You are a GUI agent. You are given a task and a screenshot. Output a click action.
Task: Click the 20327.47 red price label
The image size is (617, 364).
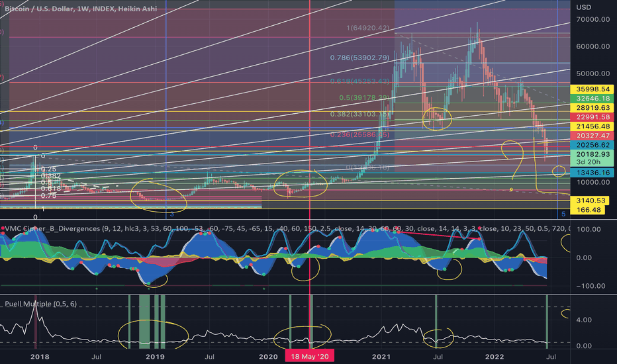(x=593, y=136)
